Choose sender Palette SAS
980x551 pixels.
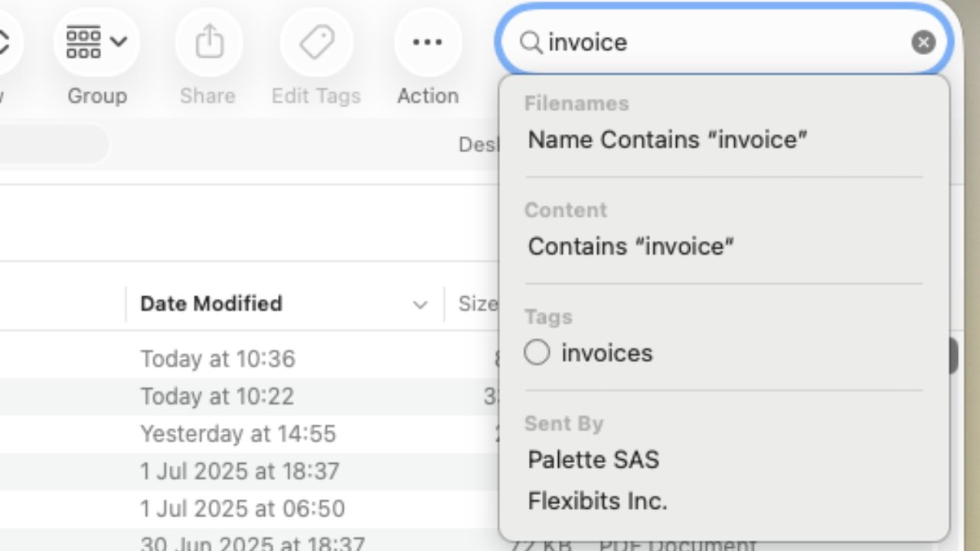coord(593,459)
